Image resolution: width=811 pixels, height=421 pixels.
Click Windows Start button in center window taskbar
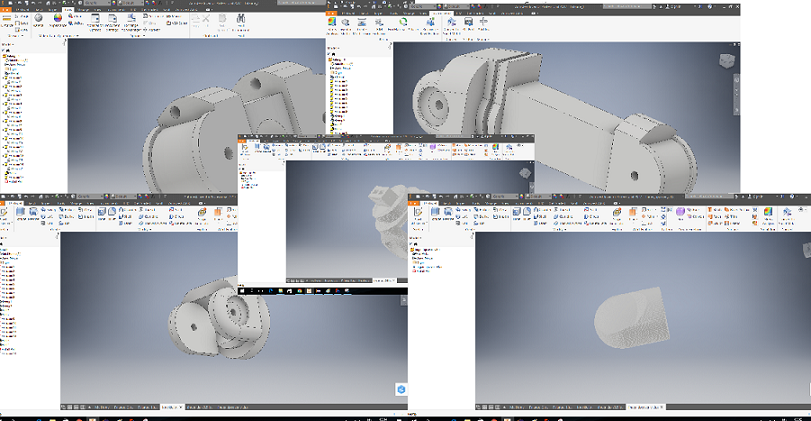tap(242, 291)
